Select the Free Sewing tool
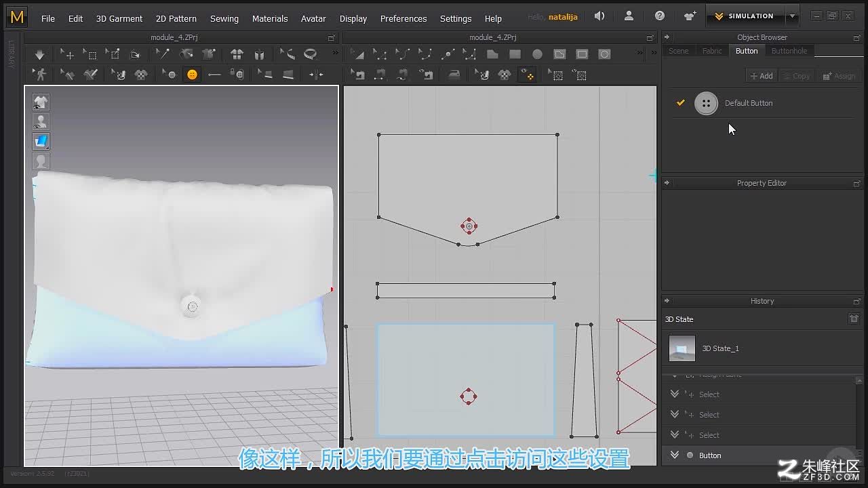868x488 pixels. (403, 75)
